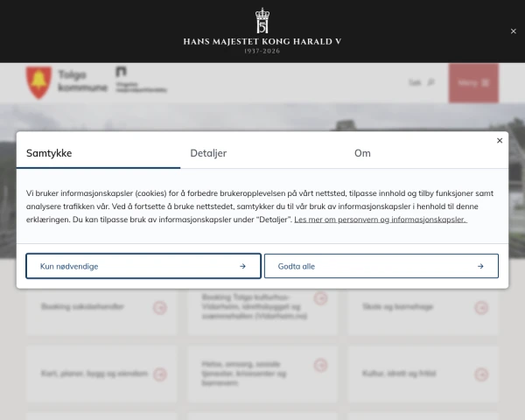This screenshot has height=420, width=525.
Task: Click arrow icon on Kart, planer, bygg card
Action: point(160,374)
